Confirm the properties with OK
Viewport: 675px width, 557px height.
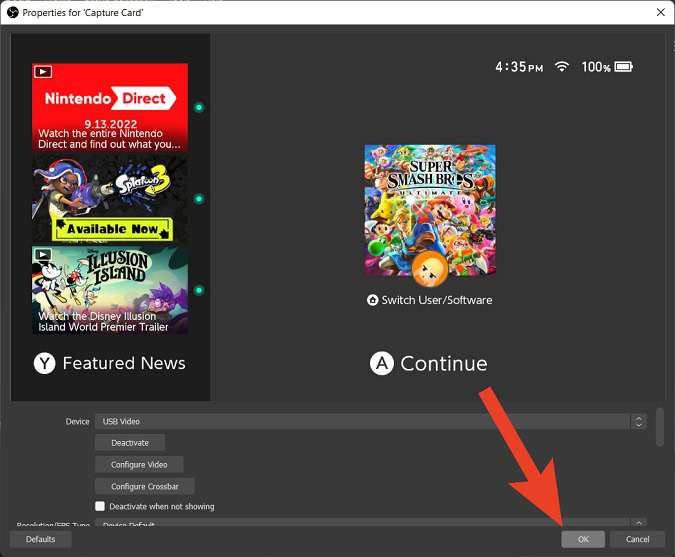583,539
